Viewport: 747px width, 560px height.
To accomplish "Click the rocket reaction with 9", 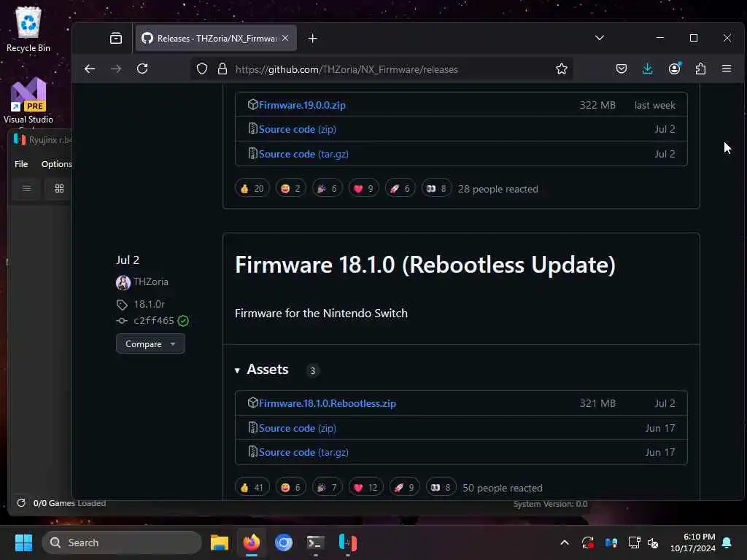I will coord(404,487).
